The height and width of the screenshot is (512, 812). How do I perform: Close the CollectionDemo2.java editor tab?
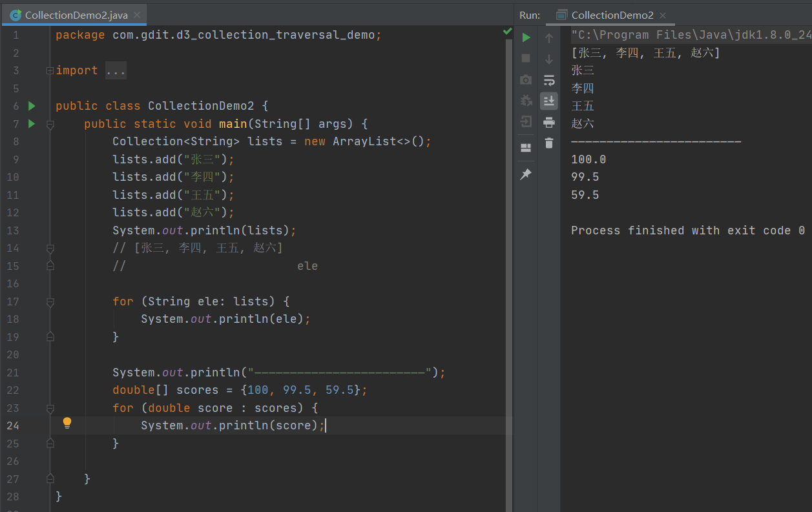(x=138, y=15)
